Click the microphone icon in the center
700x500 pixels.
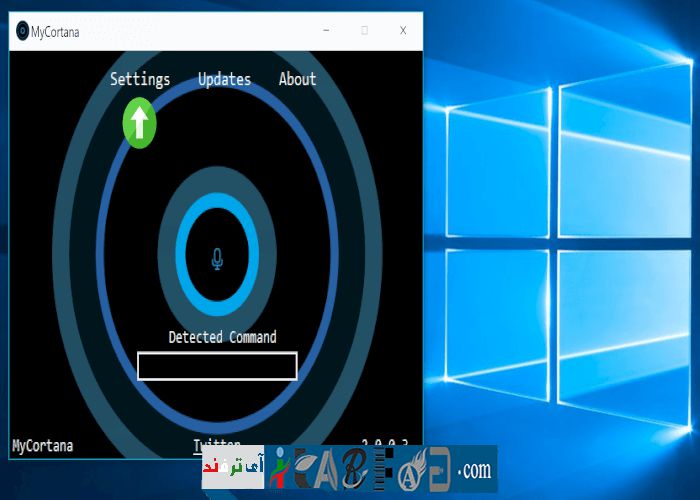[217, 259]
